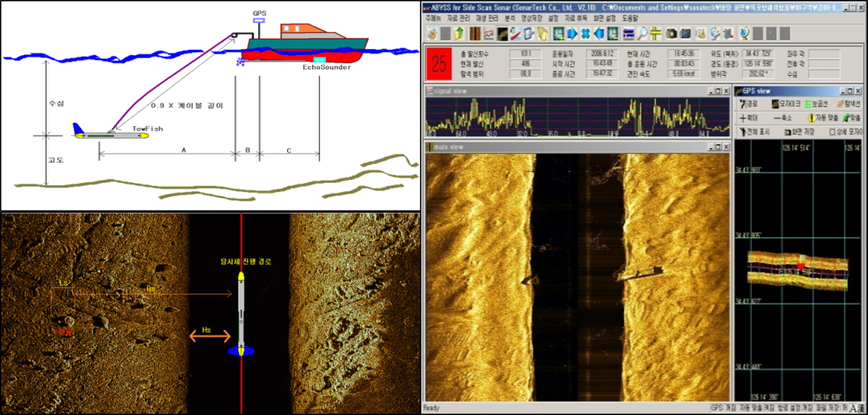Viewport: 868px width, 415px height.
Task: Click the line graph chart toolbar icon
Action: click(488, 34)
